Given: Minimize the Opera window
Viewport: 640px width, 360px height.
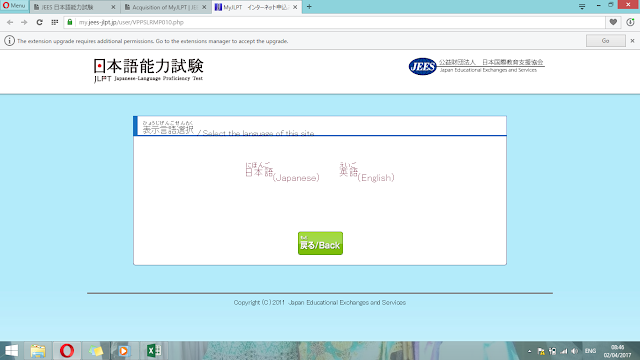Looking at the screenshot, I should (x=598, y=5).
